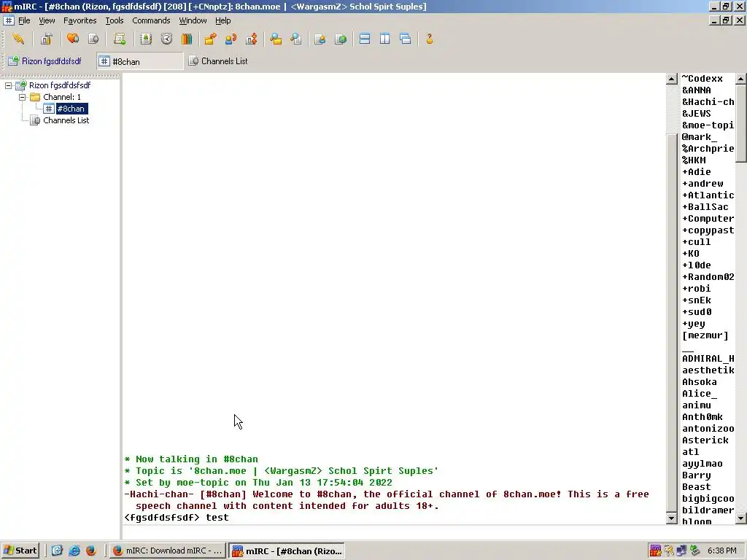Select Channels List in the treebar
This screenshot has width=747, height=560.
(66, 120)
